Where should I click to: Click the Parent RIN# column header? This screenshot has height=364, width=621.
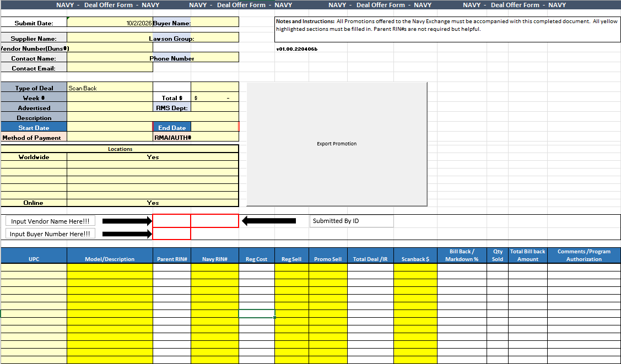coord(172,256)
